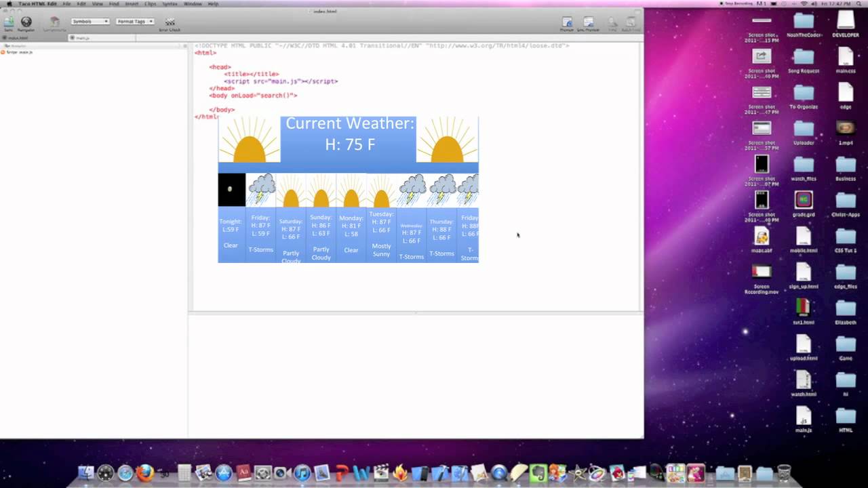Open Finder in the Dock

click(86, 473)
